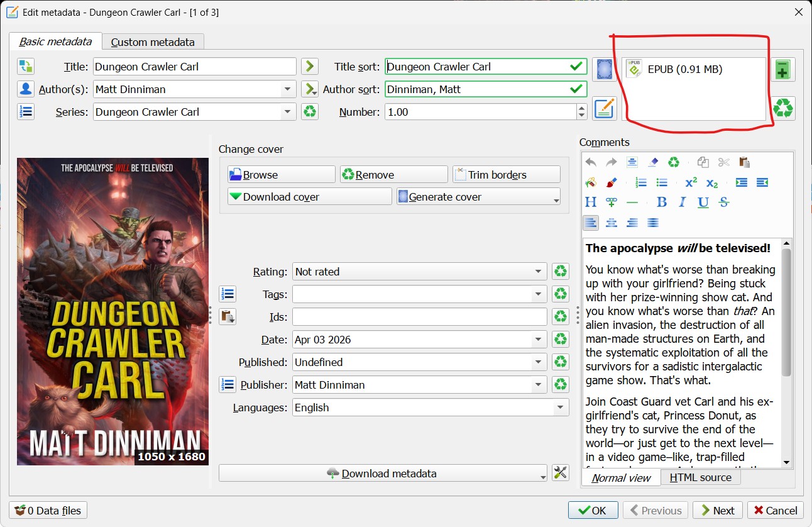
Task: Add a new format to this book
Action: click(782, 70)
